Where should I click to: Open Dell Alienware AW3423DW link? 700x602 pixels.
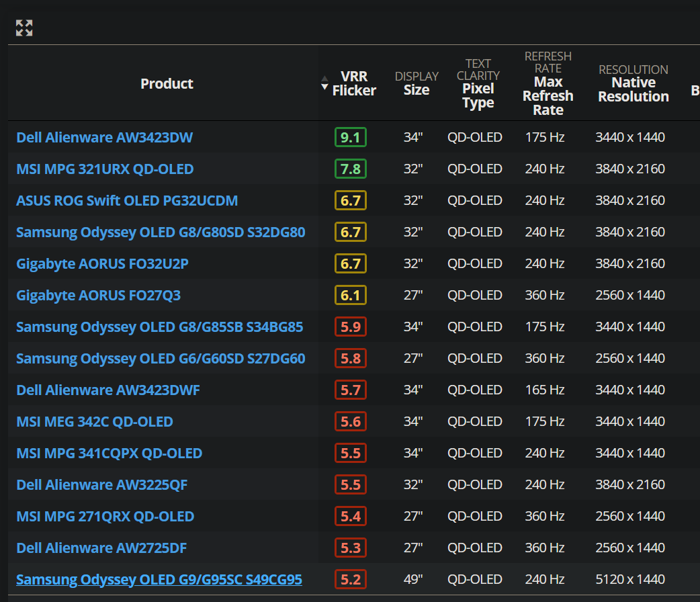[105, 137]
